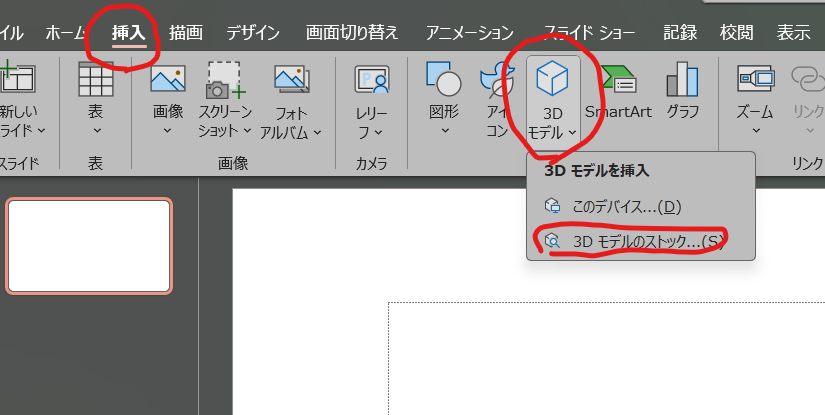Click the アイコン duck icon
Image resolution: width=825 pixels, height=415 pixels.
pyautogui.click(x=496, y=82)
